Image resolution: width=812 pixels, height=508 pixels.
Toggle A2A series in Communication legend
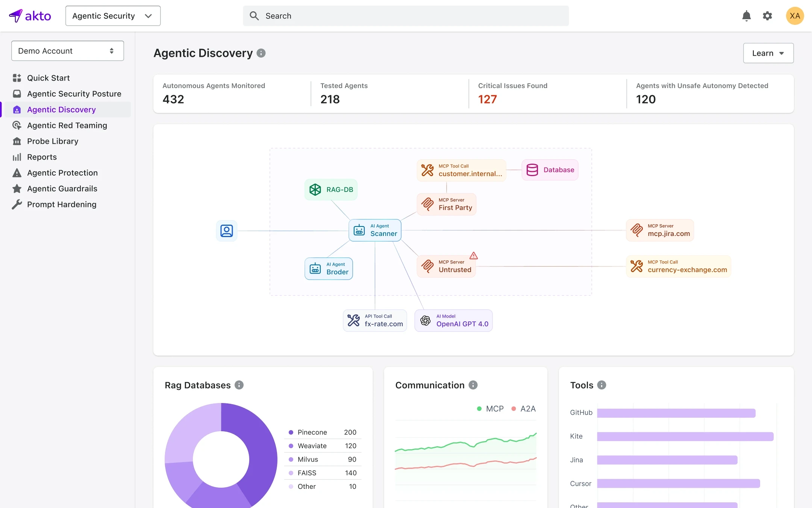coord(524,409)
